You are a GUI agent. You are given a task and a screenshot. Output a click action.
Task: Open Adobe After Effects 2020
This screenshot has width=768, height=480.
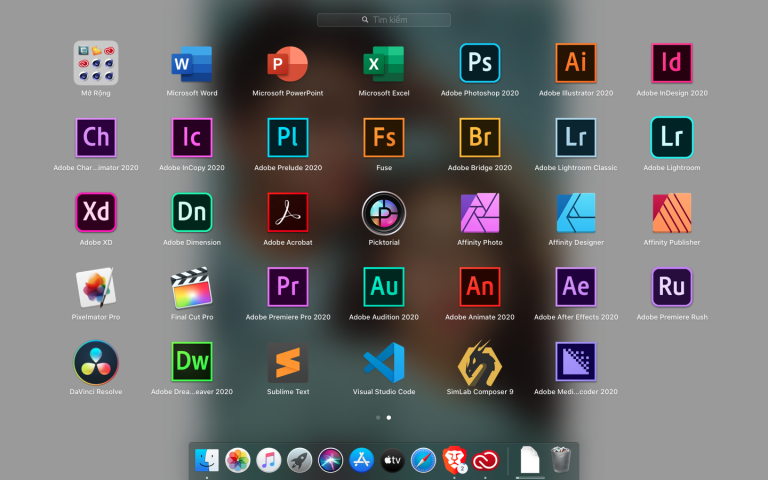point(576,287)
